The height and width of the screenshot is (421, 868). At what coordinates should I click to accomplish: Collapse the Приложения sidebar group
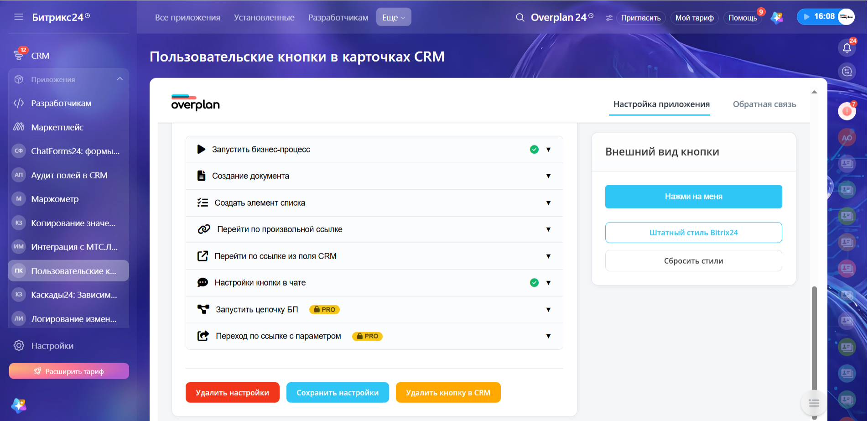point(120,79)
